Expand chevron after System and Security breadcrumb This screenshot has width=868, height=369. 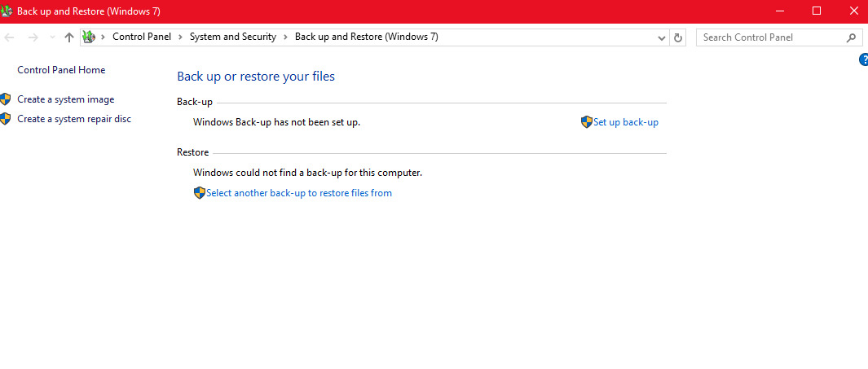pos(285,37)
